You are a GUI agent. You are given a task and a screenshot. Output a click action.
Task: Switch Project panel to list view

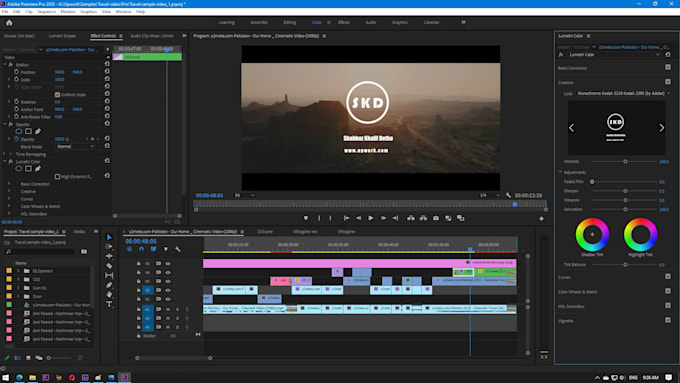click(x=17, y=358)
